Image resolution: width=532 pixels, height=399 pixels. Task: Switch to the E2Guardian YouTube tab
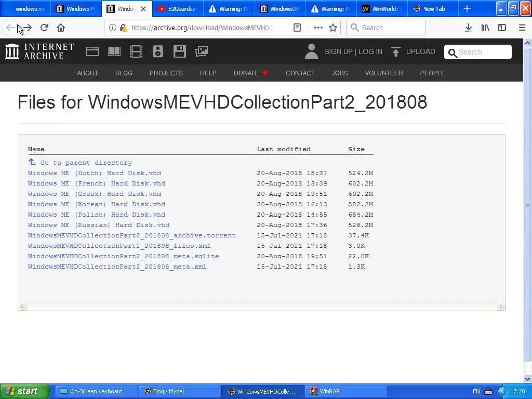(x=178, y=9)
